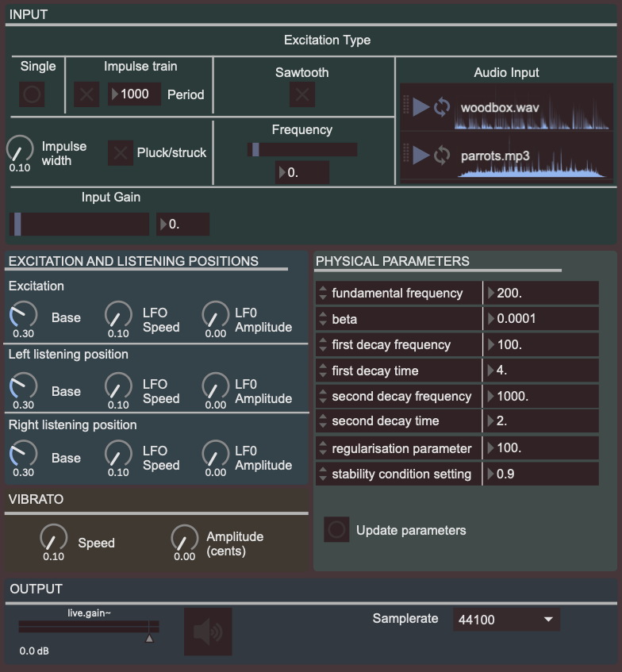
Task: Click the first decay time stepper arrows
Action: (323, 371)
